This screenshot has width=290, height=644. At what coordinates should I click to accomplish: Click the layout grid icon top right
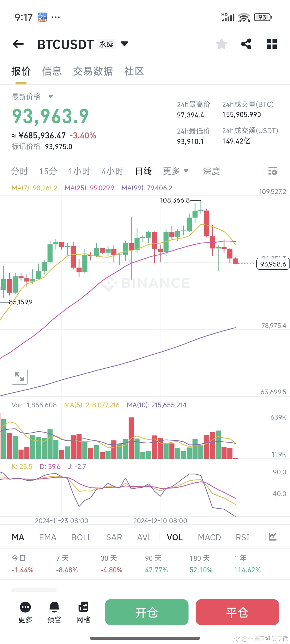coord(271,44)
